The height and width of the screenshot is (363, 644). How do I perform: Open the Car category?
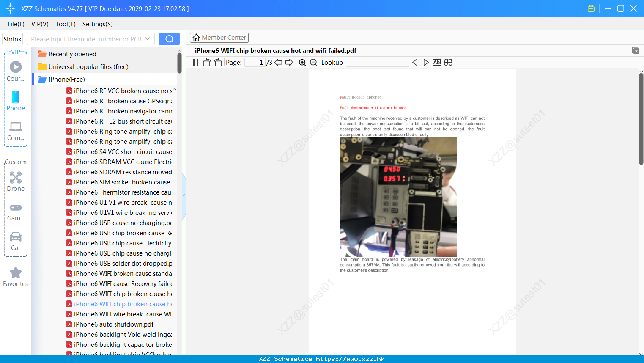tap(16, 241)
